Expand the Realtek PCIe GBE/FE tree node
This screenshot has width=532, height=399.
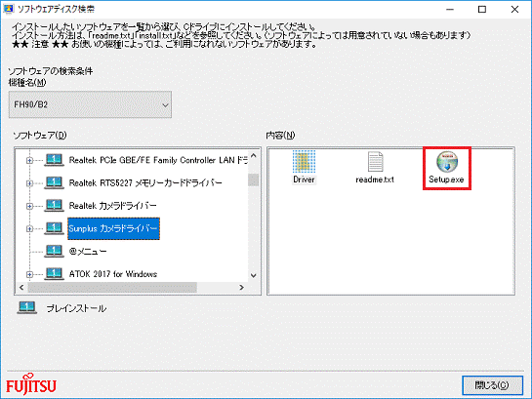pyautogui.click(x=29, y=160)
